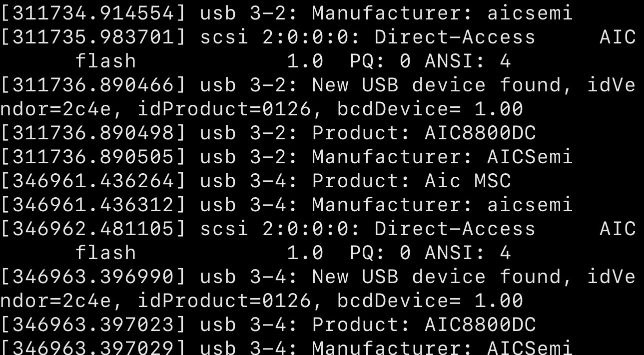This screenshot has height=355, width=644.
Task: Click the timestamp 346961.436312
Action: coord(93,205)
